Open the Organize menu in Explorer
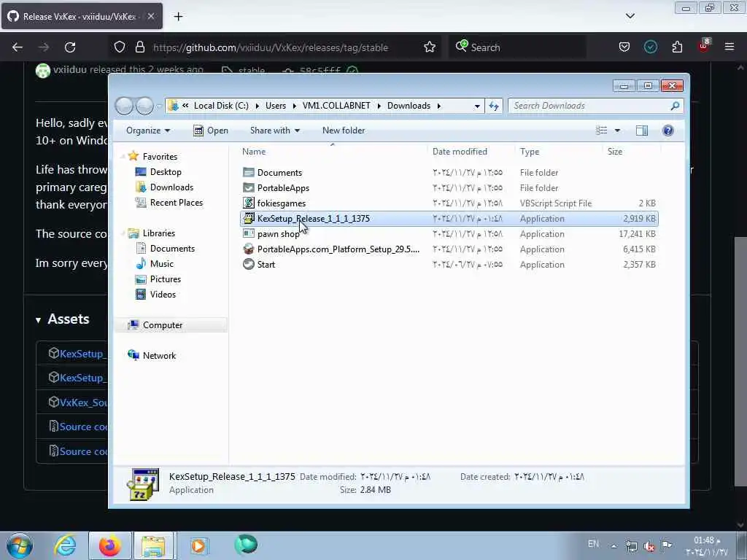 pos(147,131)
